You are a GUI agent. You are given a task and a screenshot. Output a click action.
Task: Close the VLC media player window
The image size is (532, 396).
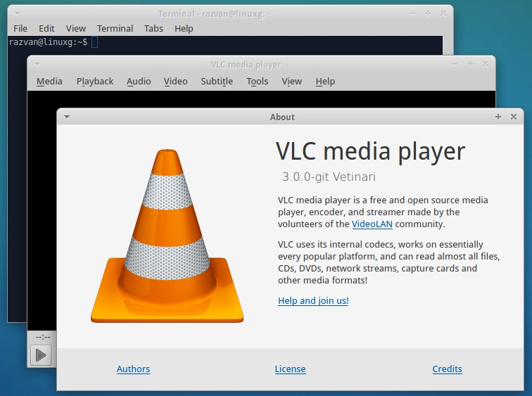(486, 64)
